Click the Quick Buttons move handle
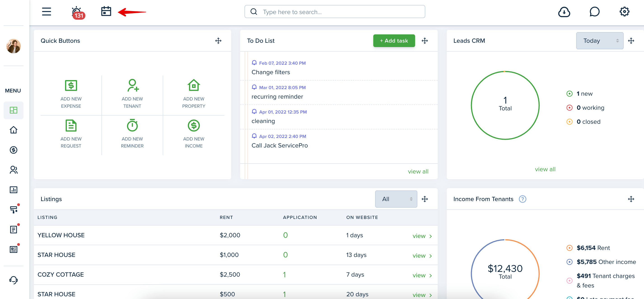The image size is (644, 299). 218,41
